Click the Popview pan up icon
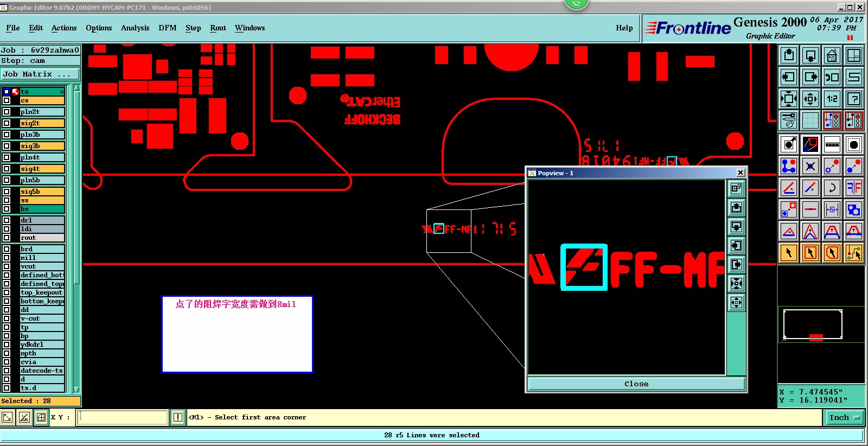 coord(736,207)
